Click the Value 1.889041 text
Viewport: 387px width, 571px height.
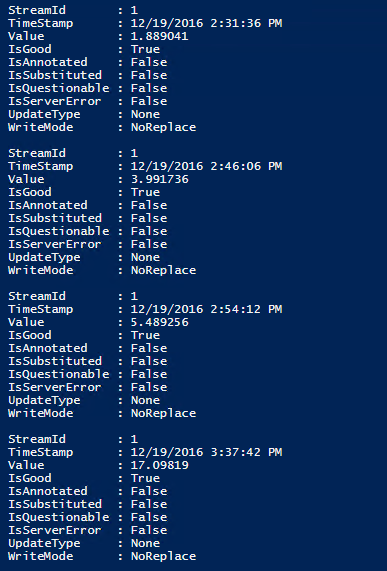point(159,36)
